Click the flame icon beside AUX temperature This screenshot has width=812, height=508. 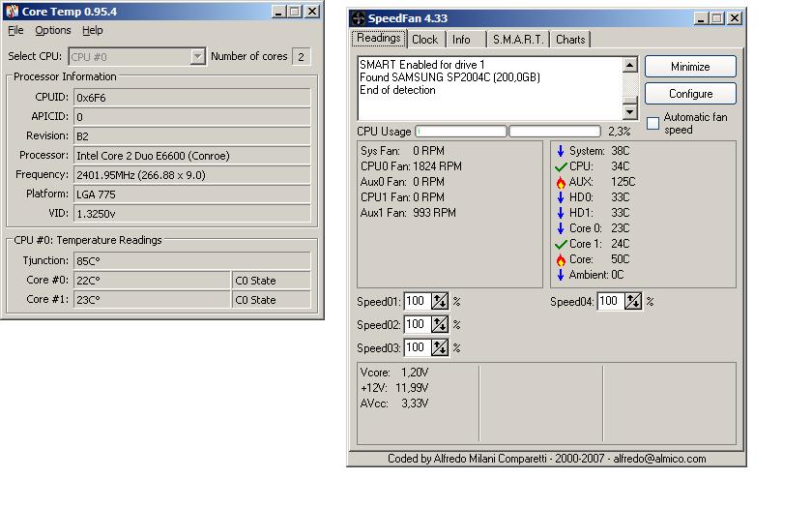(x=561, y=182)
